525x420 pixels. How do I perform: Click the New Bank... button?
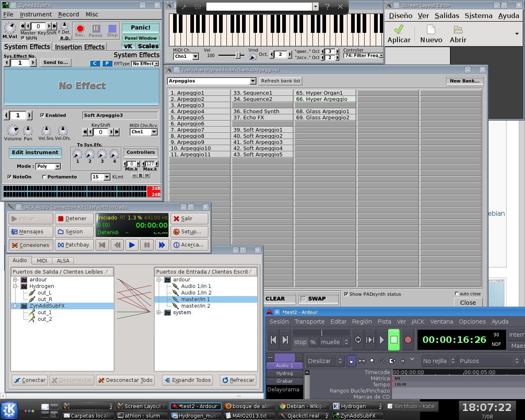tap(464, 81)
